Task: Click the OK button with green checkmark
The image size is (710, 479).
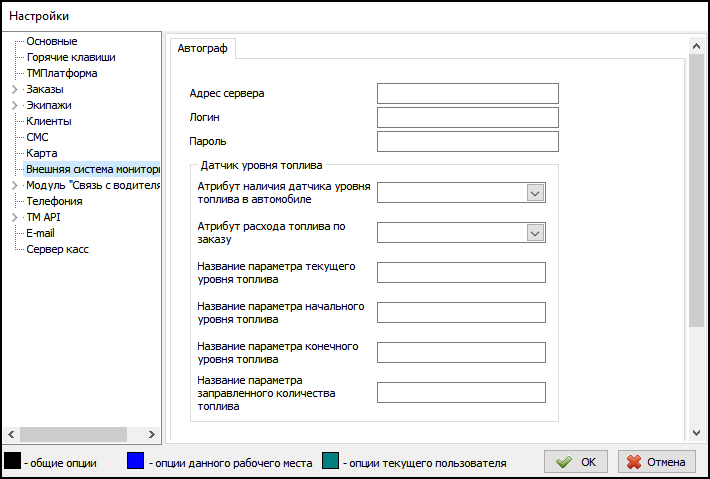Action: click(x=576, y=462)
